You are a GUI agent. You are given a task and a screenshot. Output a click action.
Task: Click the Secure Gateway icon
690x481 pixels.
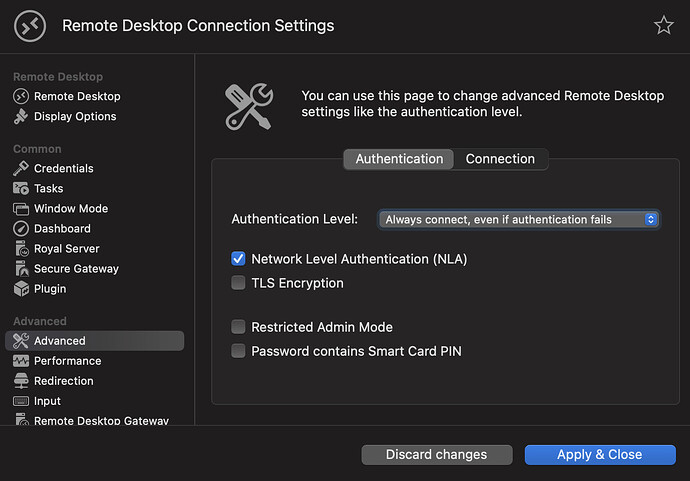[x=21, y=269]
